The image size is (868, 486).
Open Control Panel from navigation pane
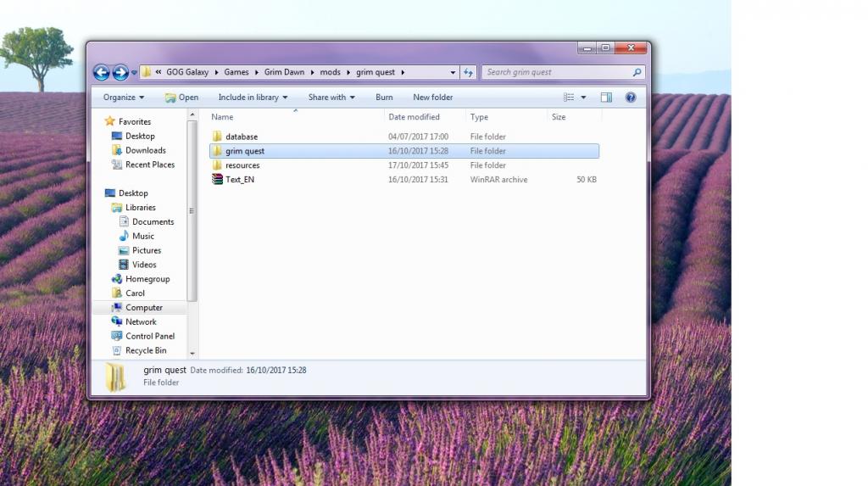149,336
